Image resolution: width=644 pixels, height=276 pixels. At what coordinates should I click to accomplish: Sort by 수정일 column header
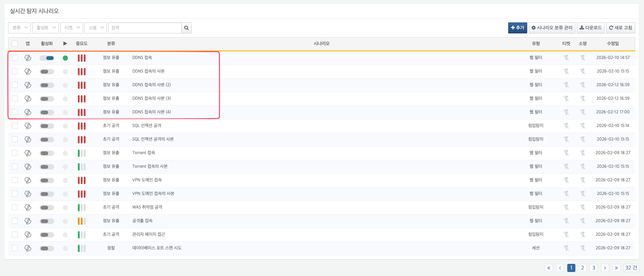click(x=613, y=44)
